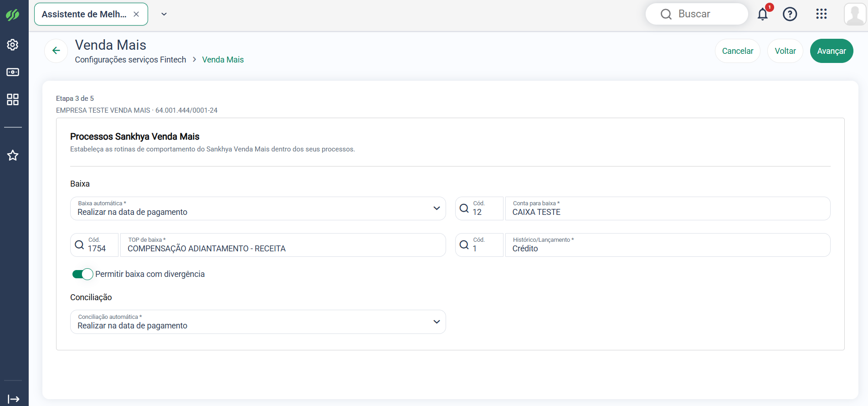The width and height of the screenshot is (868, 406).
Task: Search lookup for TOP de baixa code
Action: [79, 245]
